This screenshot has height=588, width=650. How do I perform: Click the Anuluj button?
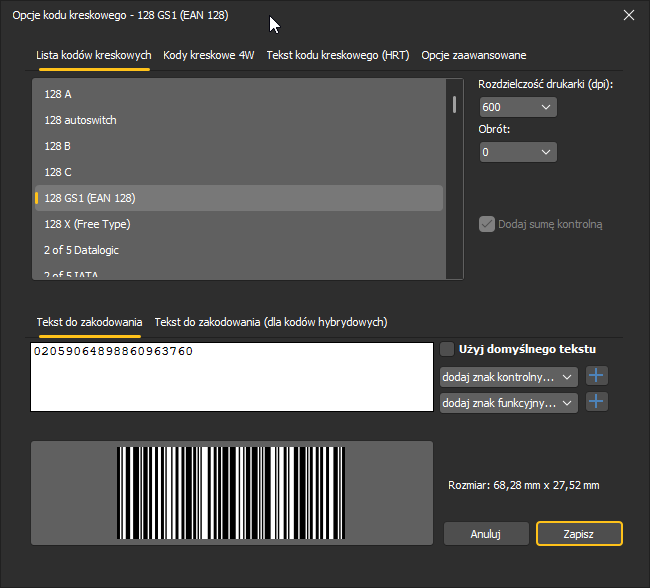[486, 534]
